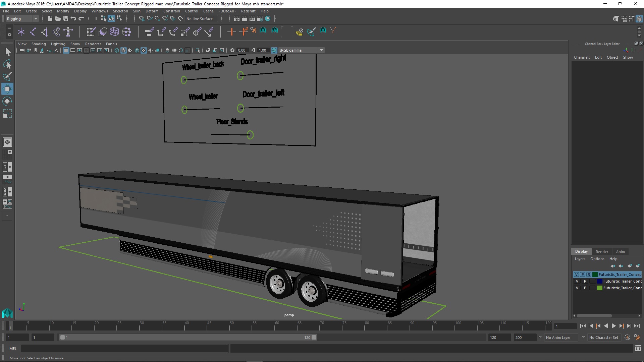Click the playback end time field 120

(x=499, y=338)
